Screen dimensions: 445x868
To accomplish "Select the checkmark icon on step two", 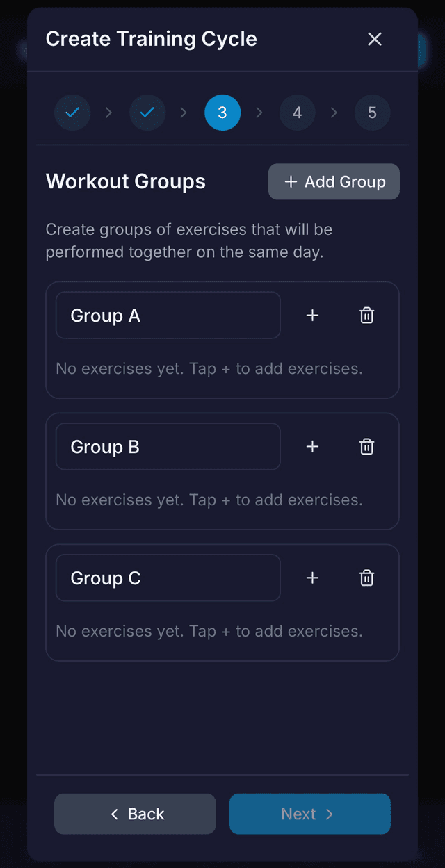I will point(147,112).
